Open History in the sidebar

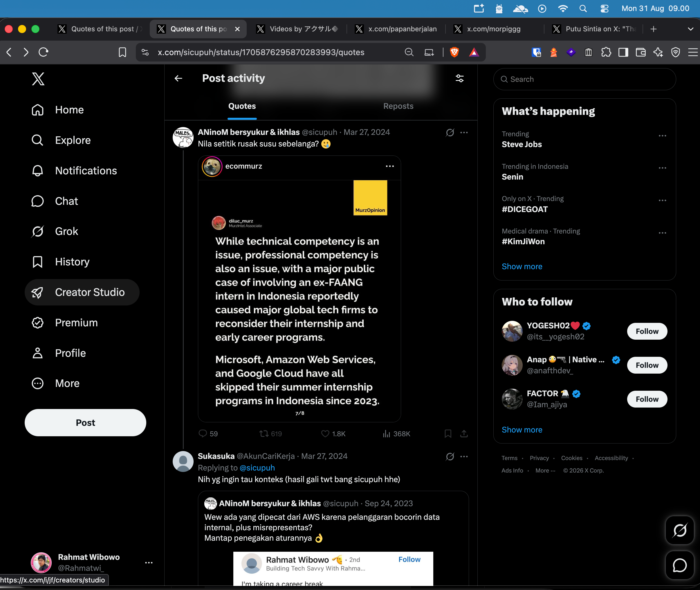pyautogui.click(x=61, y=262)
